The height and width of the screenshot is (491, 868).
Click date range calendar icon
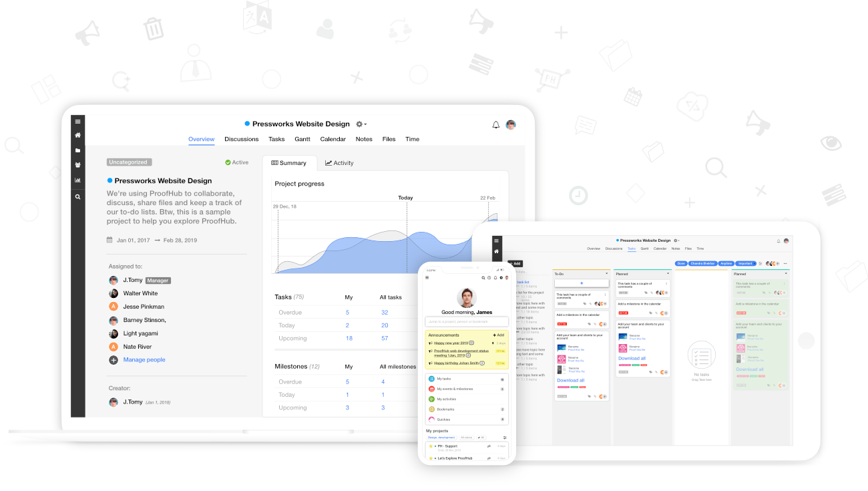click(x=110, y=240)
